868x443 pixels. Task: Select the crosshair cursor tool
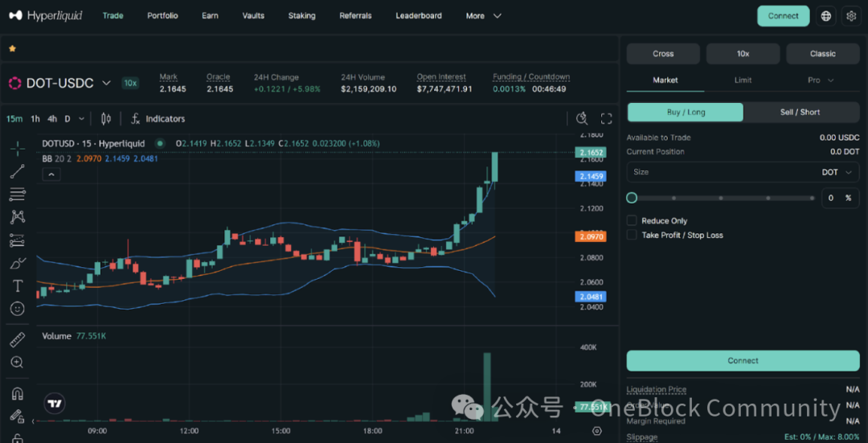coord(18,149)
